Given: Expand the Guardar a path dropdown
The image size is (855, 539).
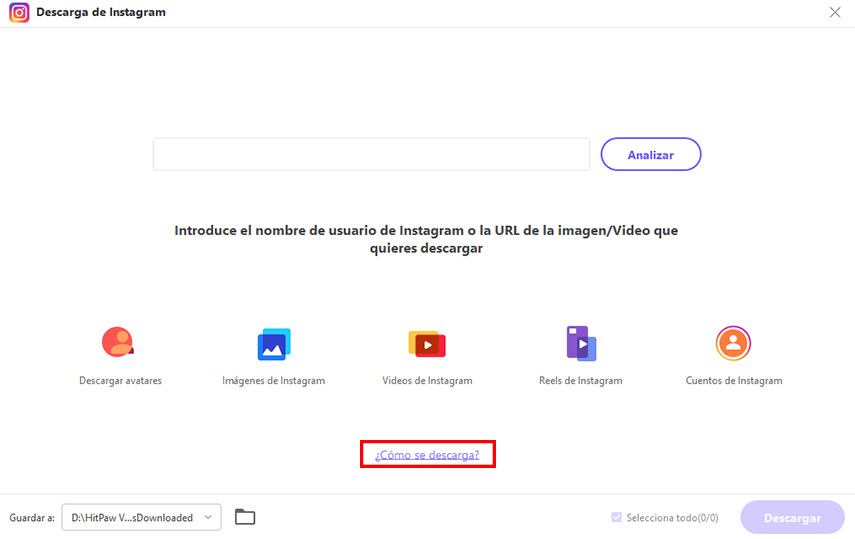Looking at the screenshot, I should click(141, 517).
